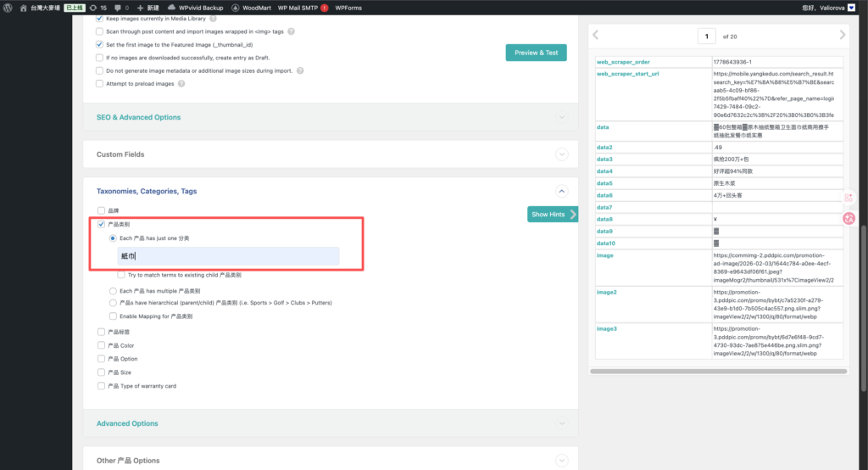Click the image3 field name
Image resolution: width=868 pixels, height=470 pixels.
click(x=606, y=328)
